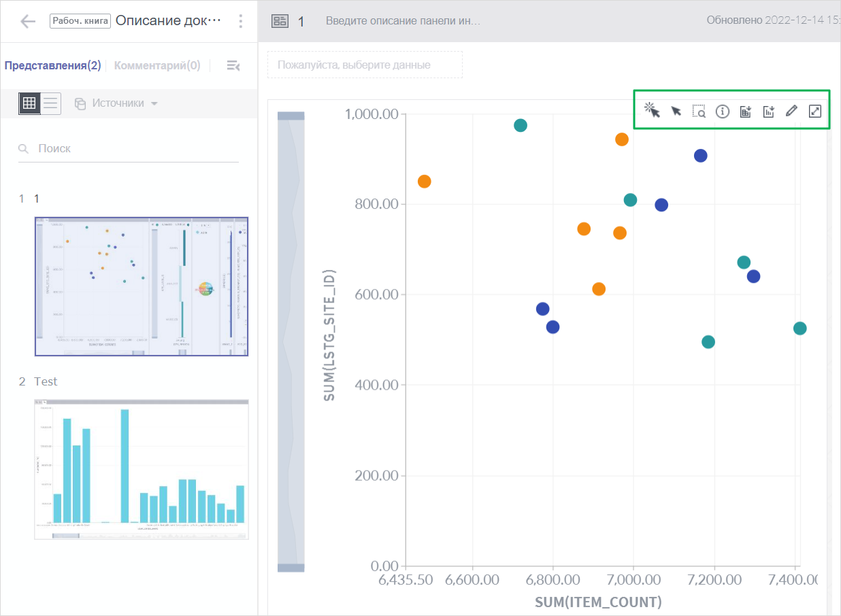The width and height of the screenshot is (841, 616).
Task: Open the chart info tooltip icon
Action: click(x=722, y=111)
